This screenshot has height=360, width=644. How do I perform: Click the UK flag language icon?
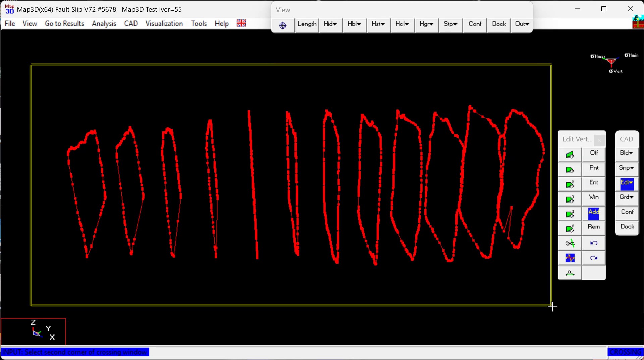coord(241,23)
